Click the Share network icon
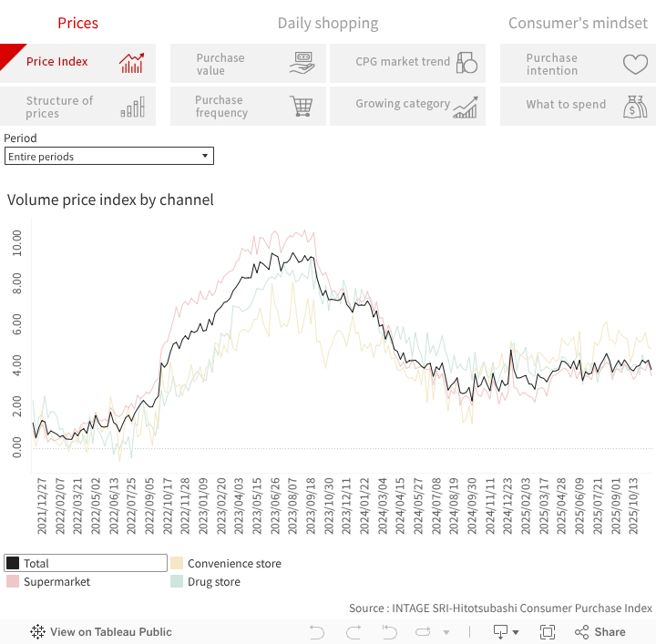656x644 pixels. 581,632
